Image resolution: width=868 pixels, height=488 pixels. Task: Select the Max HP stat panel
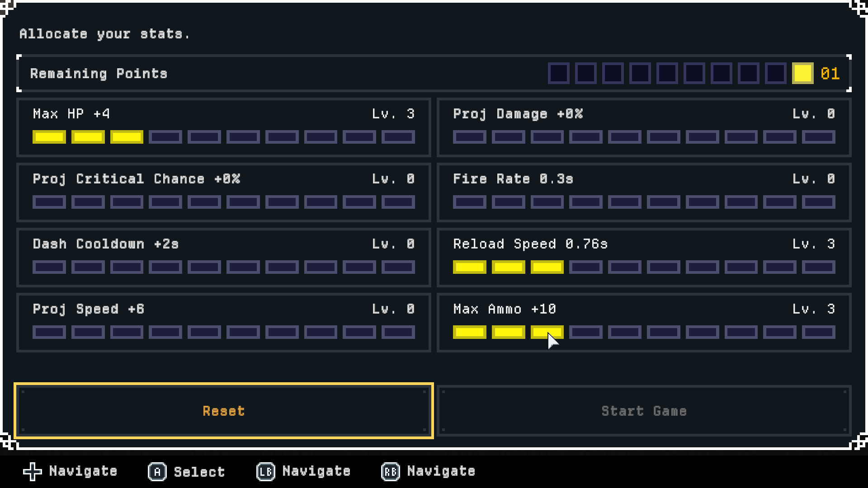[224, 127]
